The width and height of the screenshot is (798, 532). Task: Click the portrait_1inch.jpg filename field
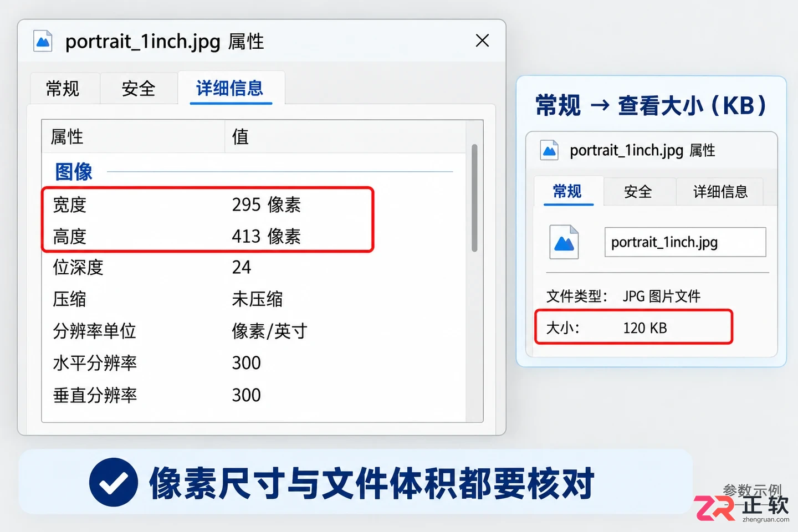click(x=685, y=242)
